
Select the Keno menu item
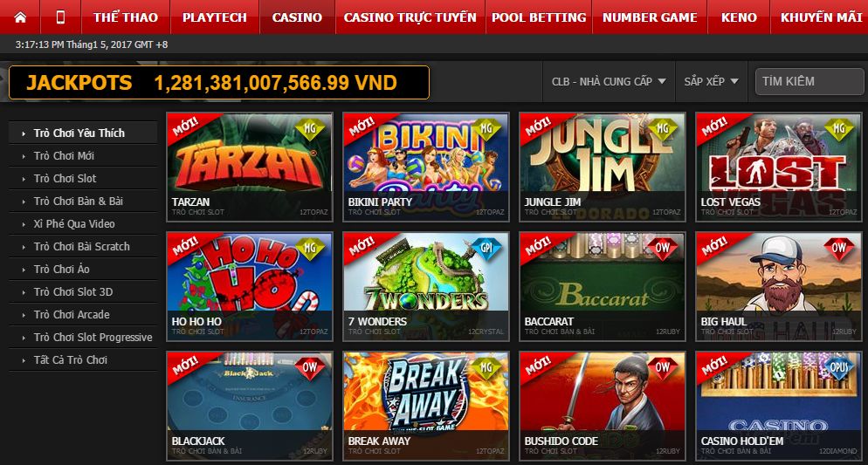739,17
